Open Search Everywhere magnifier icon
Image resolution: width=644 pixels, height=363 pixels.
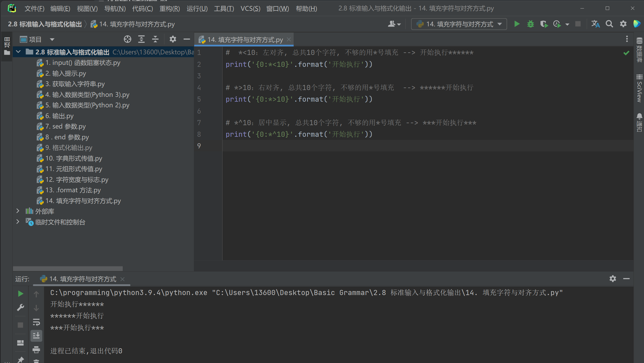pos(609,24)
